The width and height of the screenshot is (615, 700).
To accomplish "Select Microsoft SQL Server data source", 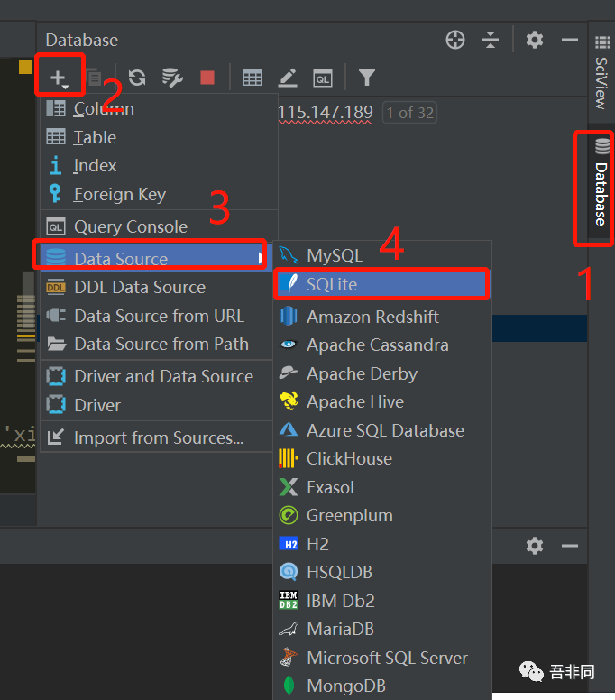I will point(382,657).
